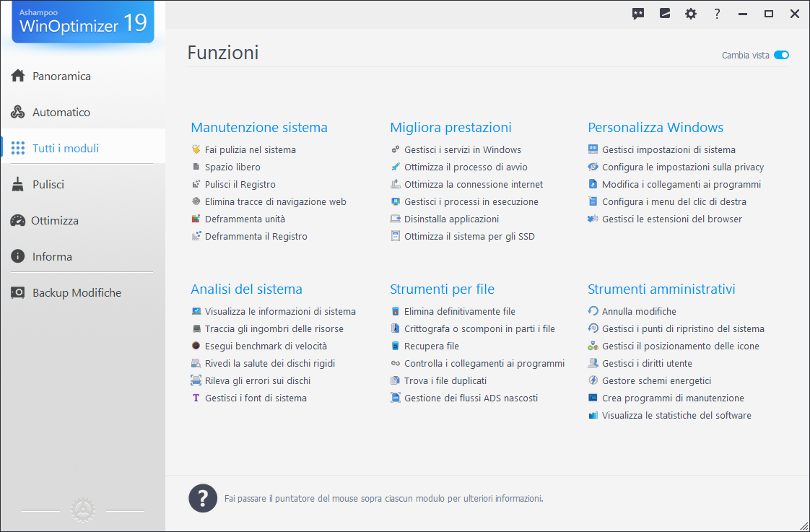Open Gestisci i processi in esecuzione

(x=471, y=202)
